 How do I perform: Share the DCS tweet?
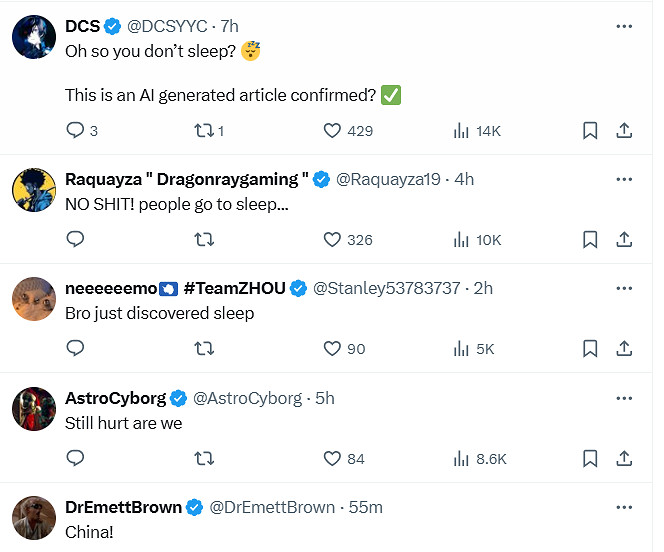tap(623, 130)
